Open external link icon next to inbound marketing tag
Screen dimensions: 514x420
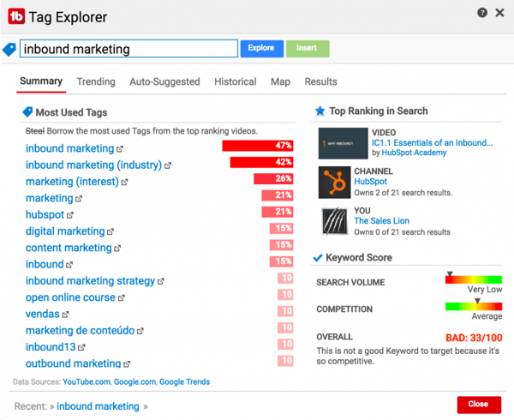pyautogui.click(x=120, y=149)
